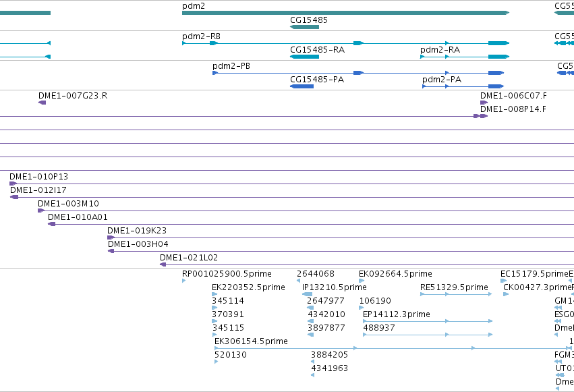This screenshot has height=392, width=574.
Task: Click the CG15485 gene feature
Action: tap(304, 27)
